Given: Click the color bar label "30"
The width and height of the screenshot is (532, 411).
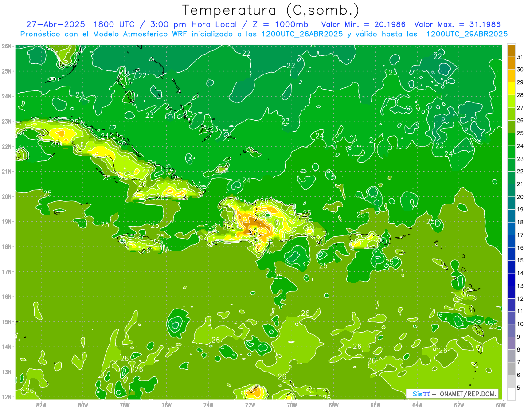Looking at the screenshot, I should tap(520, 70).
